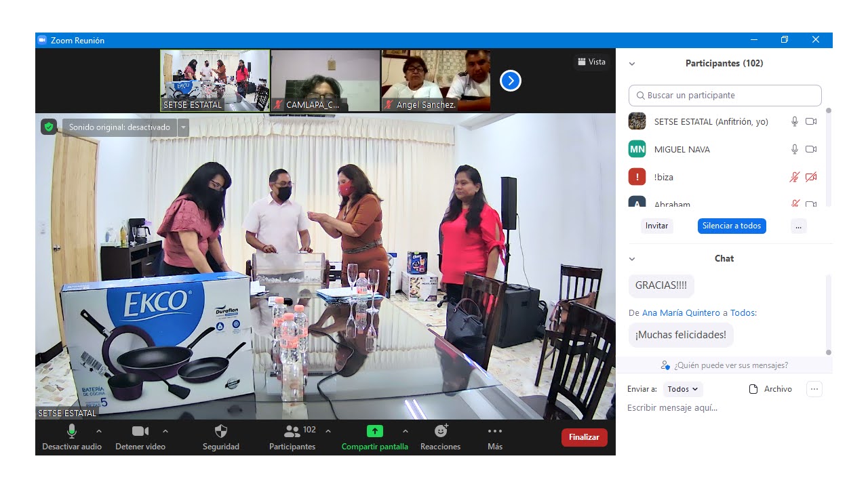The height and width of the screenshot is (488, 868).
Task: Expand share screen options arrow
Action: (x=406, y=431)
